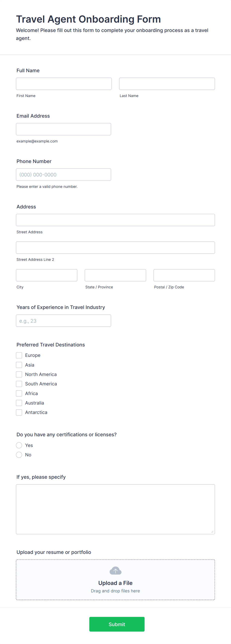Mark the Antarctica checkbox
This screenshot has width=231, height=644.
coord(19,412)
